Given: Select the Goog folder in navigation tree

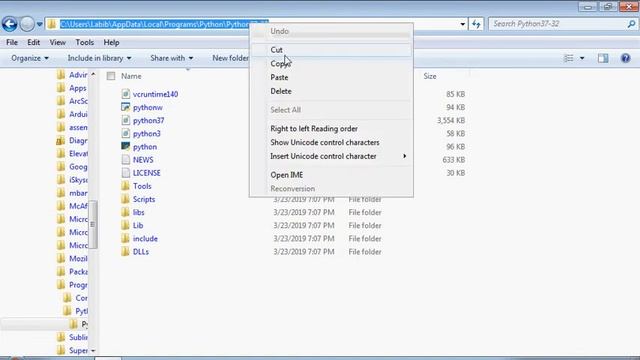Looking at the screenshot, I should click(72, 167).
